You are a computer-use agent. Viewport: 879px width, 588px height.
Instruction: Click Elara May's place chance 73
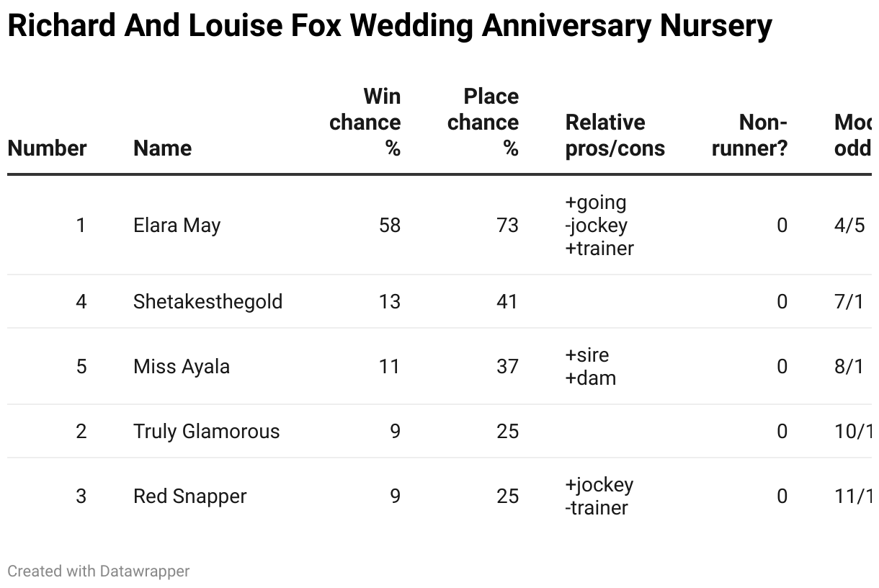[x=508, y=226]
